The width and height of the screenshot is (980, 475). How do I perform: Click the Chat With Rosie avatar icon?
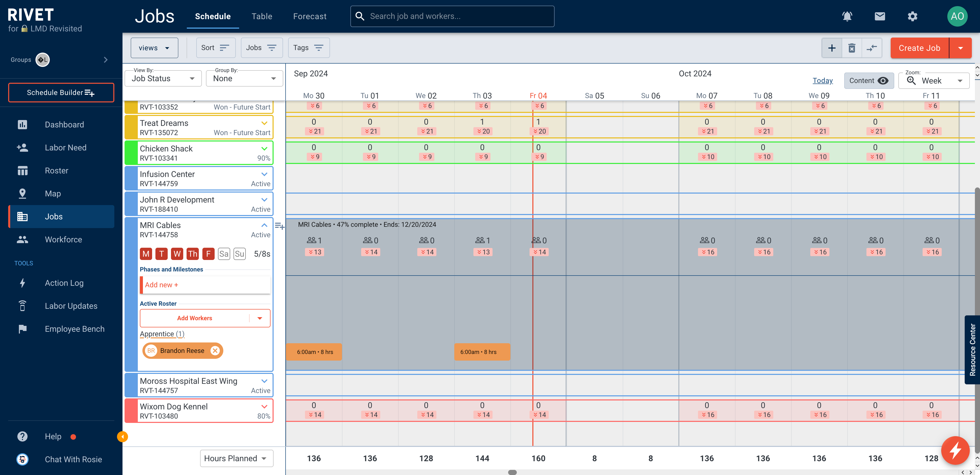coord(22,459)
